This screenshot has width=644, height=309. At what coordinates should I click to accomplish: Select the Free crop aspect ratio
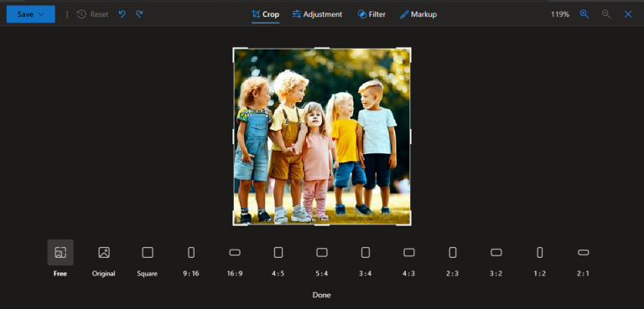(x=60, y=260)
